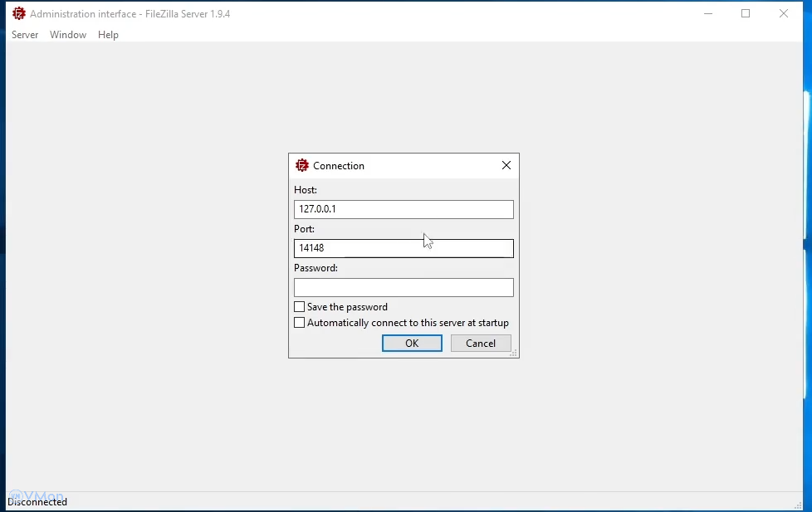Image resolution: width=812 pixels, height=512 pixels.
Task: Click the main window's bottom-right resize grip
Action: [799, 505]
